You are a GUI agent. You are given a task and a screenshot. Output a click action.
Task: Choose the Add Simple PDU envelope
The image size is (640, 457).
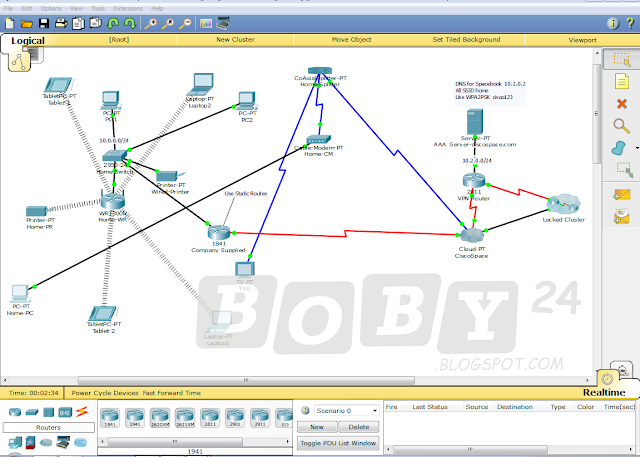622,194
